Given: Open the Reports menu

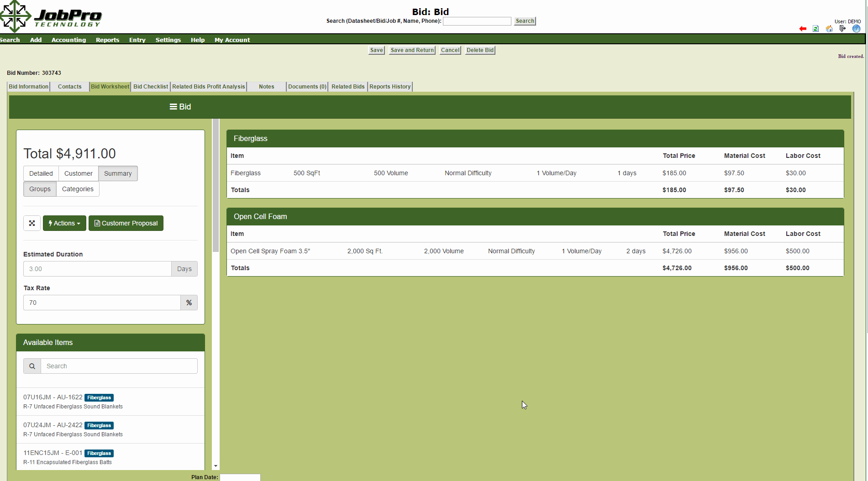Looking at the screenshot, I should tap(107, 40).
